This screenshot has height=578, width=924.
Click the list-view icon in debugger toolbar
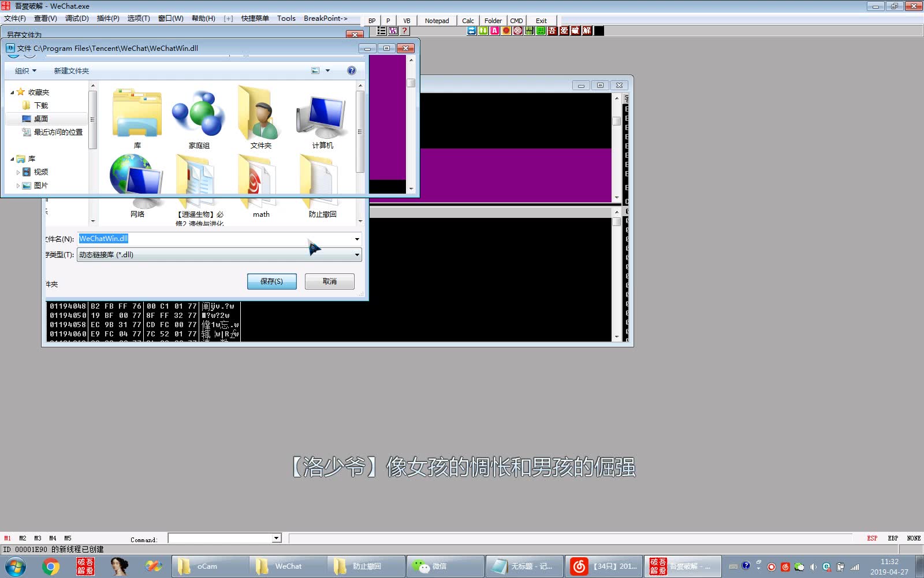[x=382, y=31]
